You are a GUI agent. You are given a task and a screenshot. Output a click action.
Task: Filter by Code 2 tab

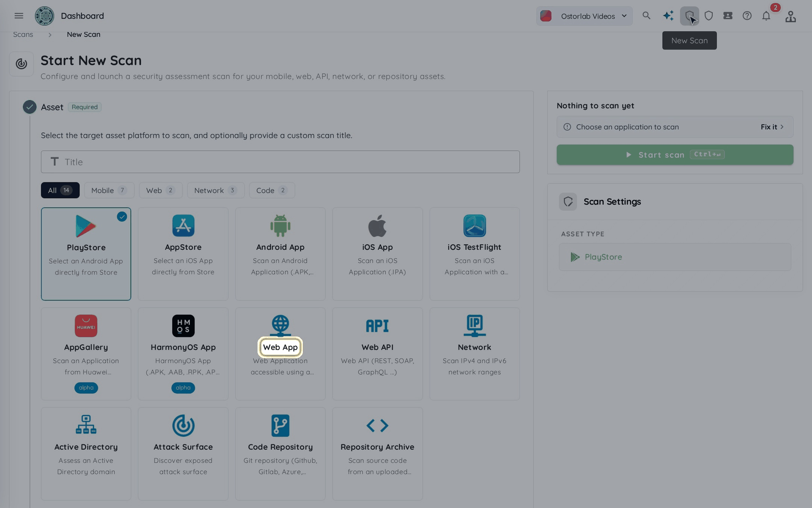[272, 190]
